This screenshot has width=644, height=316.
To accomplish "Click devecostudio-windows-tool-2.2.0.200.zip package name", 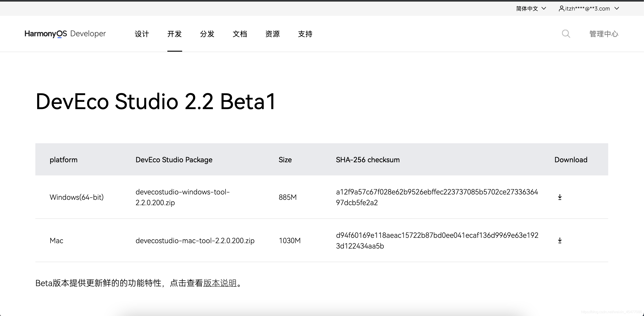I will pos(183,197).
